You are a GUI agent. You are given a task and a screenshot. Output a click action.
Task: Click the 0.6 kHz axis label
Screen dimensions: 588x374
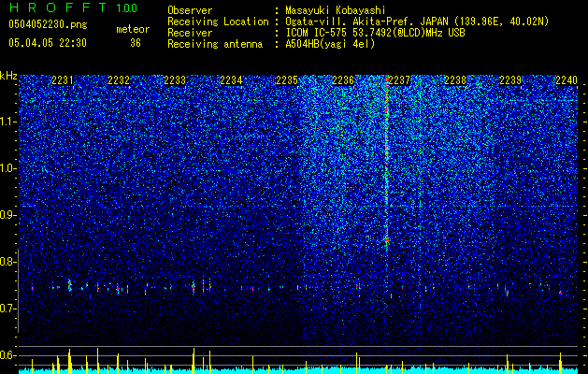click(7, 355)
